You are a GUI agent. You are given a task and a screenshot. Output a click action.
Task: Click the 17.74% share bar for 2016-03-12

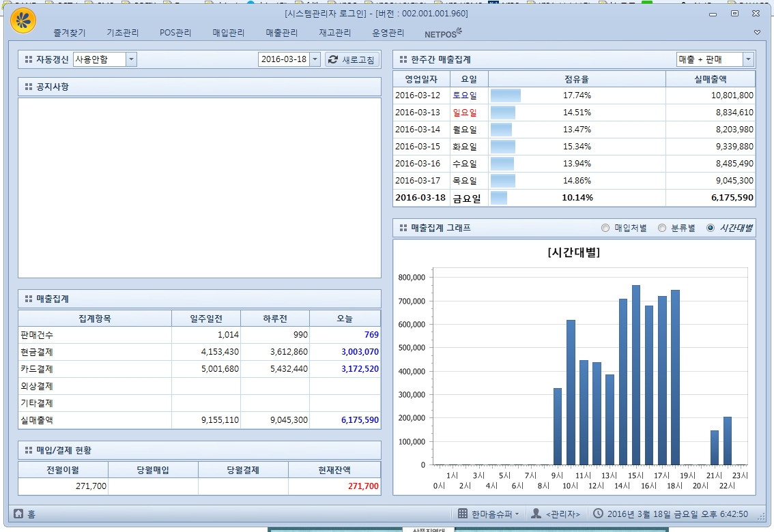[x=506, y=95]
